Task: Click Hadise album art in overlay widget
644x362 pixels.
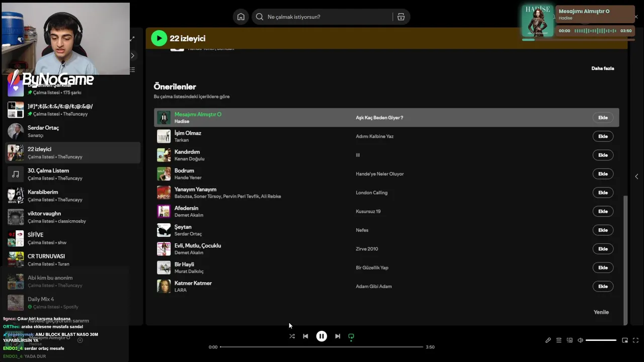Action: pyautogui.click(x=538, y=21)
